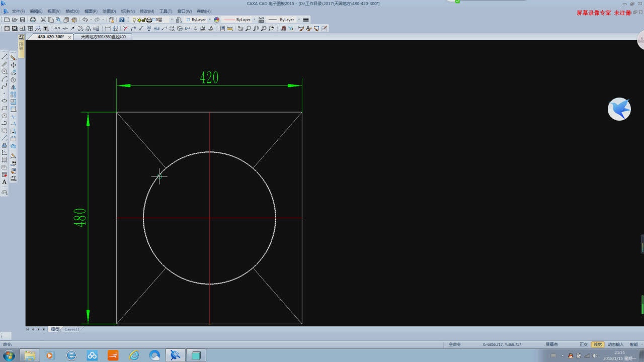Close the 480-420-300* tab
This screenshot has height=362, width=644.
click(70, 37)
